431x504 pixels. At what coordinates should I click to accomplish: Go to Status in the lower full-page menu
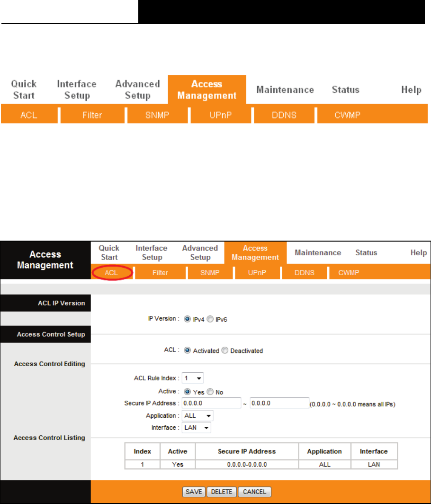[366, 252]
